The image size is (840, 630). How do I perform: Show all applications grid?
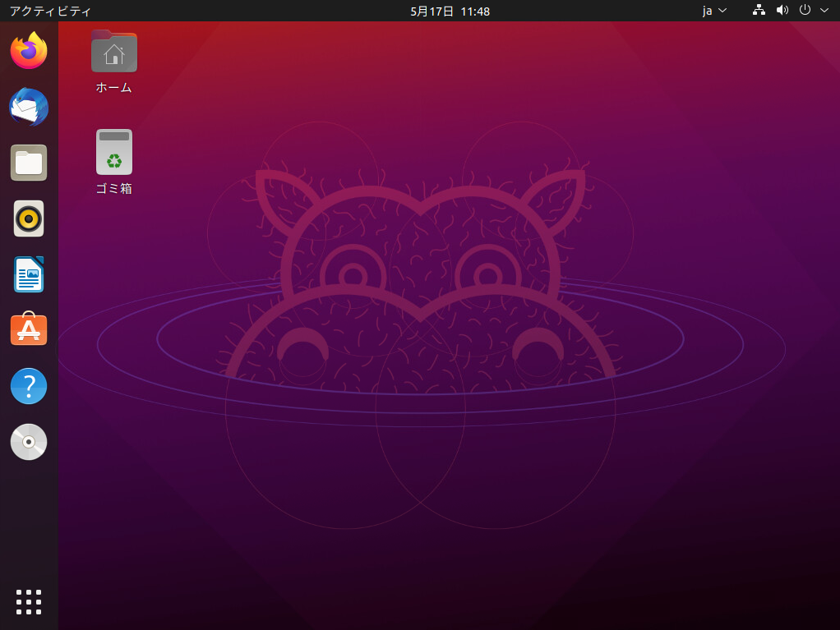(x=29, y=602)
